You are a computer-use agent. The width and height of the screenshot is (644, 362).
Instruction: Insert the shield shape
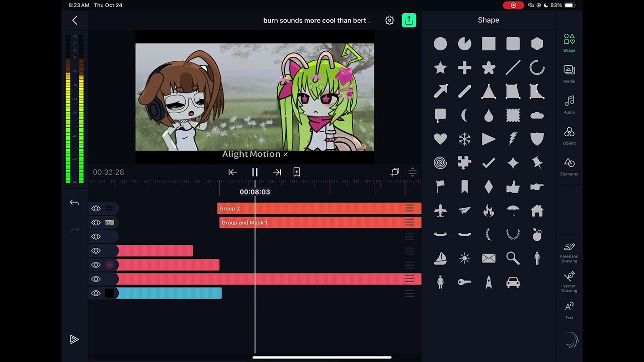(537, 139)
